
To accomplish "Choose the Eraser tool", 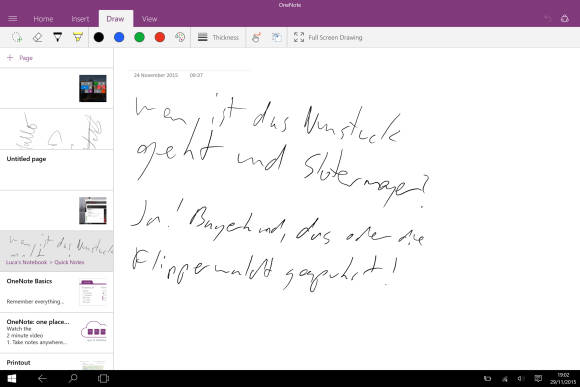I will [x=37, y=37].
